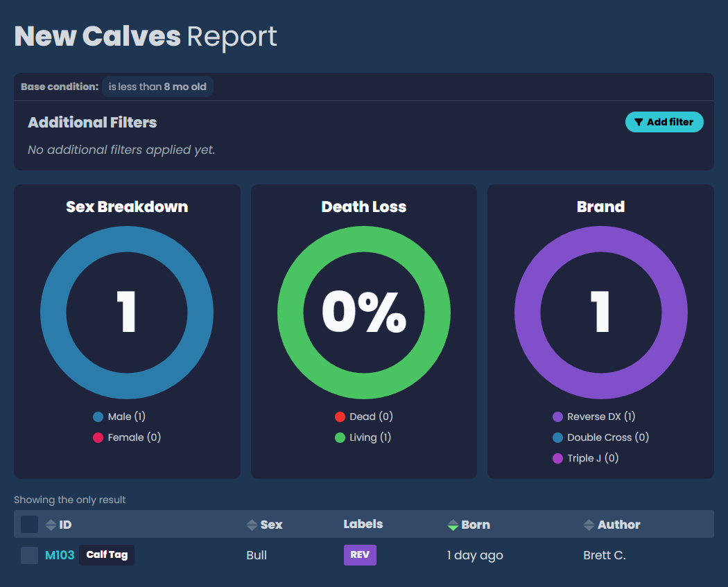
Task: Click the Double Cross (0) legend label
Action: point(608,437)
